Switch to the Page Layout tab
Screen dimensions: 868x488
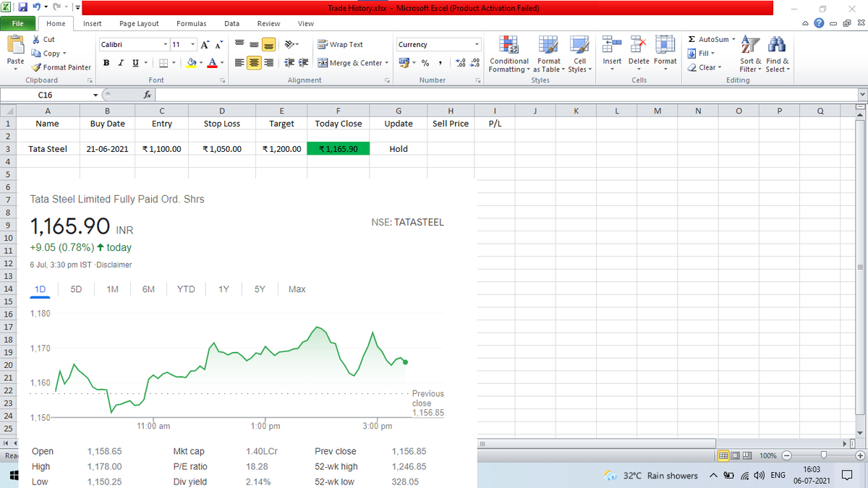(x=139, y=24)
